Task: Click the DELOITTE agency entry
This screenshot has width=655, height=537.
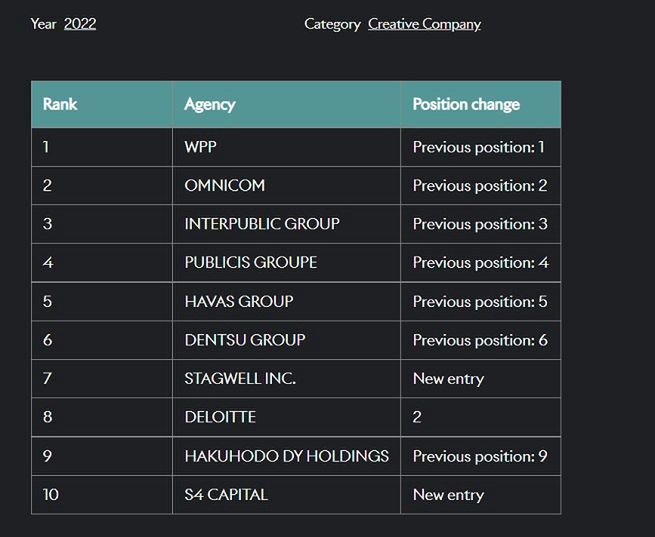Action: (x=220, y=417)
